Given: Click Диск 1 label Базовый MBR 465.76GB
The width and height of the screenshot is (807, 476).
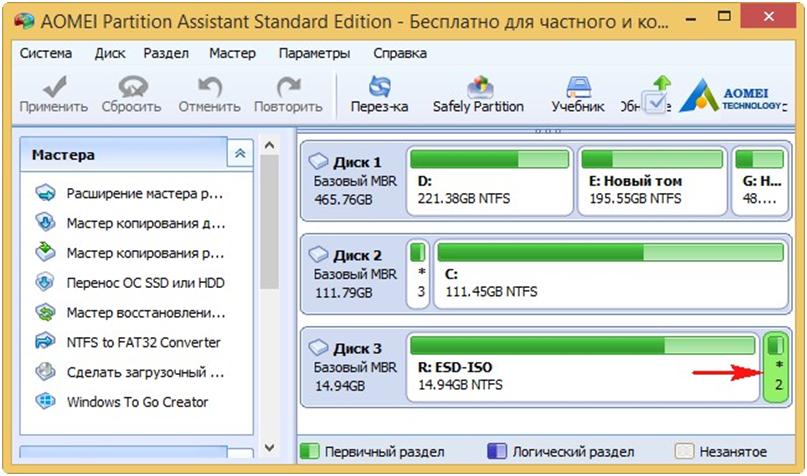Looking at the screenshot, I should coord(355,190).
